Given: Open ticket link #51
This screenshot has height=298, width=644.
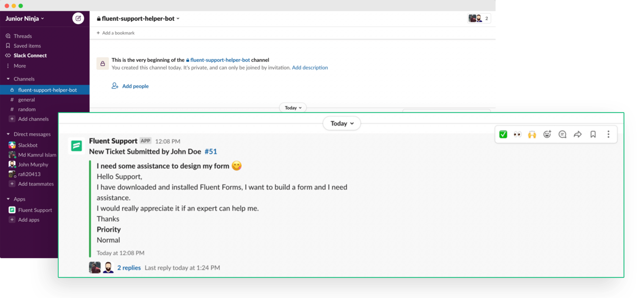Looking at the screenshot, I should [x=211, y=151].
